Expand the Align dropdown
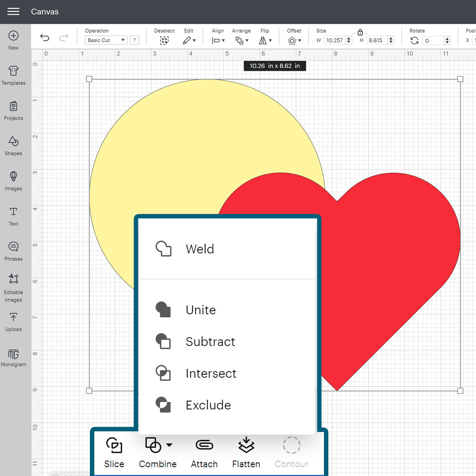Image resolution: width=476 pixels, height=476 pixels. click(218, 40)
